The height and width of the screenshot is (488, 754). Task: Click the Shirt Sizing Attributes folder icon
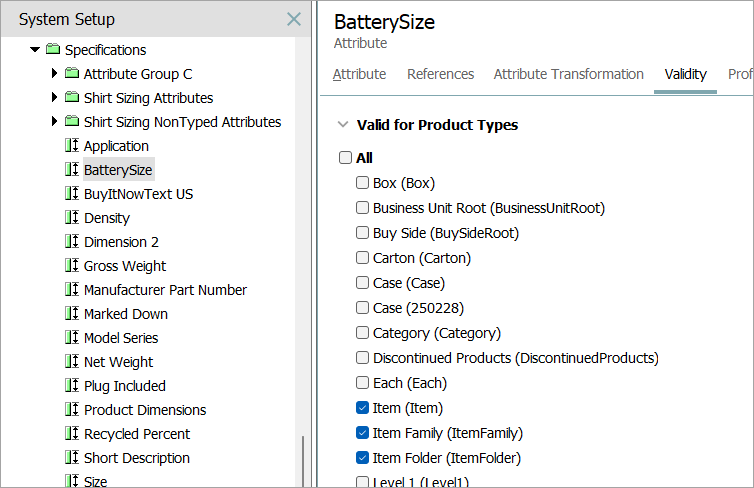[x=72, y=97]
